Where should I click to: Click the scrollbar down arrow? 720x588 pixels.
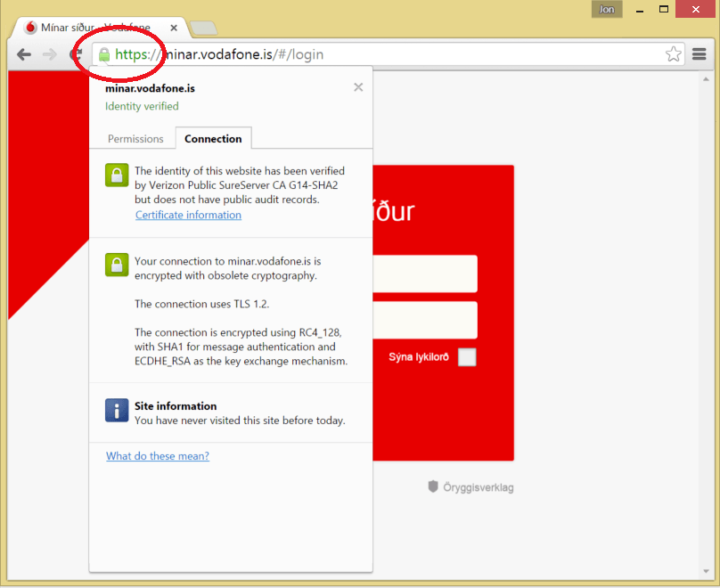(x=706, y=571)
